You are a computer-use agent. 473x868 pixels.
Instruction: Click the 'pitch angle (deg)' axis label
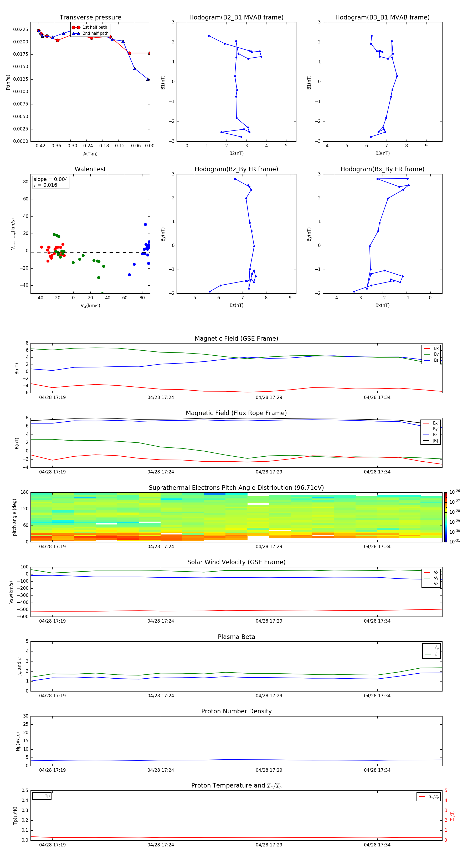[x=14, y=517]
